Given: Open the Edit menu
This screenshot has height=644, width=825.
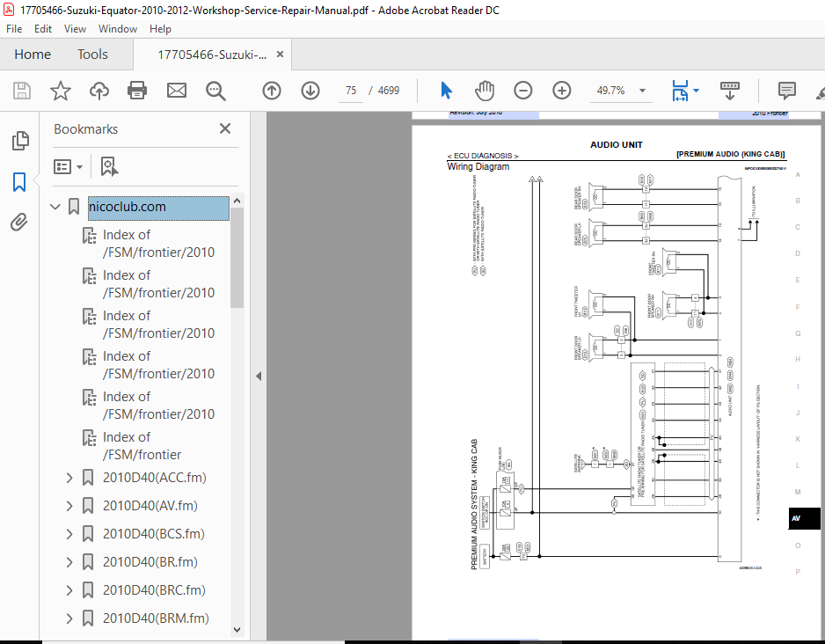Looking at the screenshot, I should tap(42, 29).
